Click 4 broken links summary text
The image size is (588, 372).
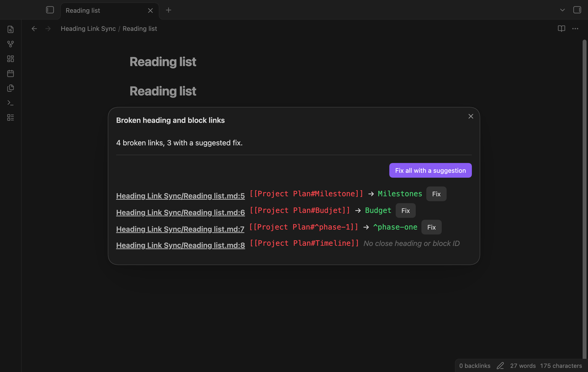coord(179,143)
